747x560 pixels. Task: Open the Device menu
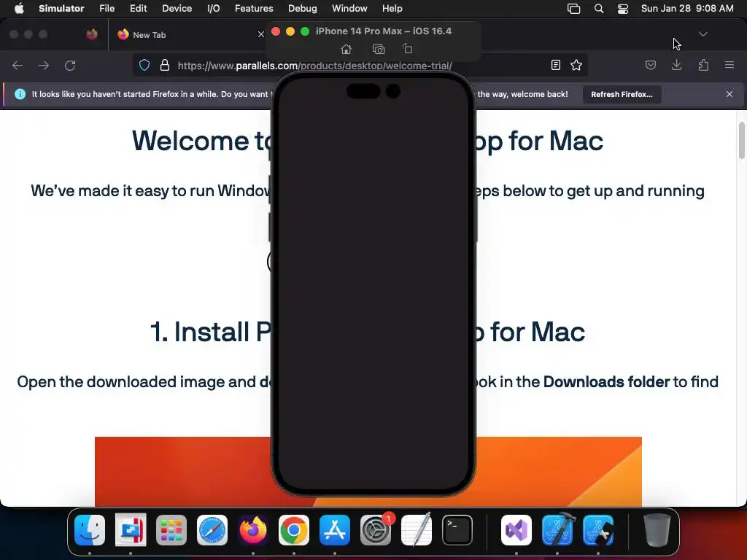(x=177, y=9)
